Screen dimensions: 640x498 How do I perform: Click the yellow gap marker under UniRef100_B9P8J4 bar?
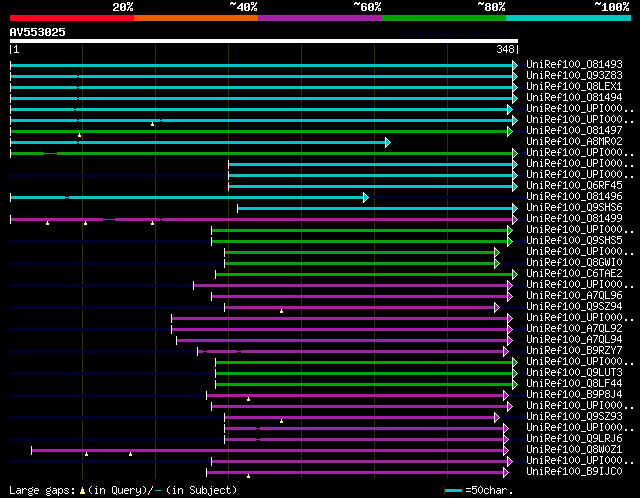click(249, 399)
